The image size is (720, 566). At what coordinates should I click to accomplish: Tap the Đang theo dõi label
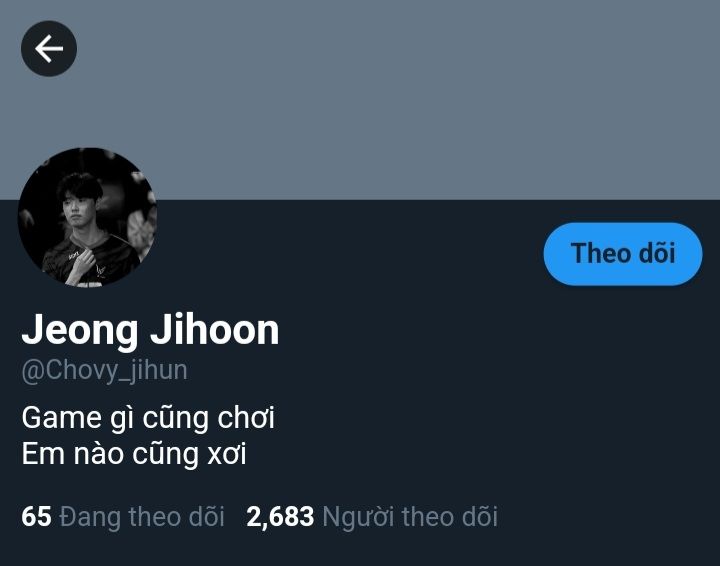point(142,516)
